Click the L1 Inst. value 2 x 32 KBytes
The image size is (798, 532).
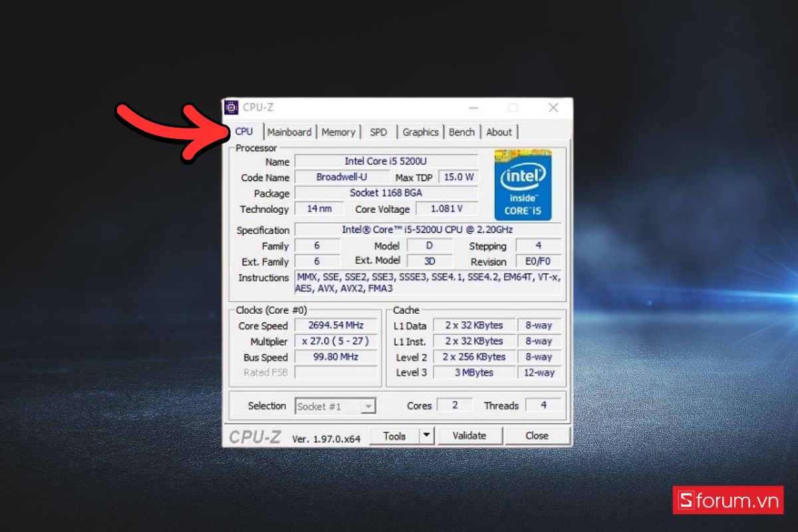pyautogui.click(x=474, y=341)
